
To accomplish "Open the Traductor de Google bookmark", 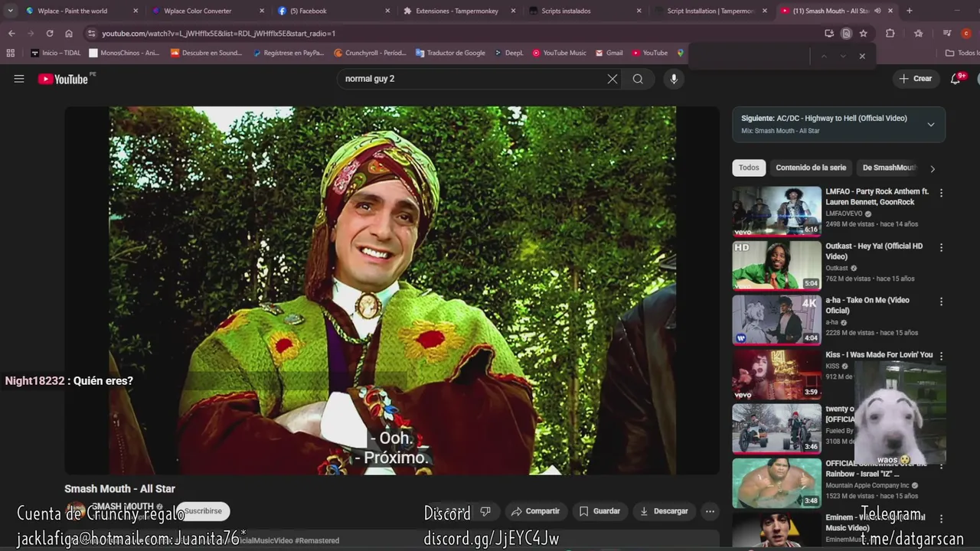I will (450, 53).
